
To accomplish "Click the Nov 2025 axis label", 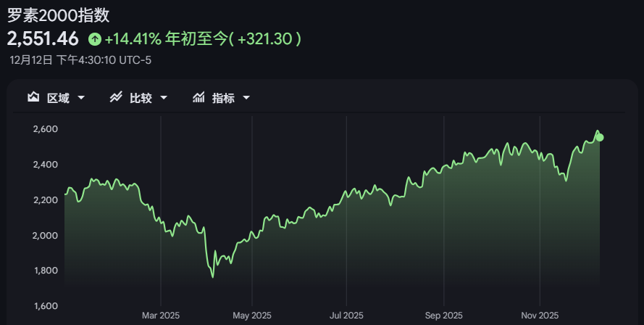I will [540, 316].
